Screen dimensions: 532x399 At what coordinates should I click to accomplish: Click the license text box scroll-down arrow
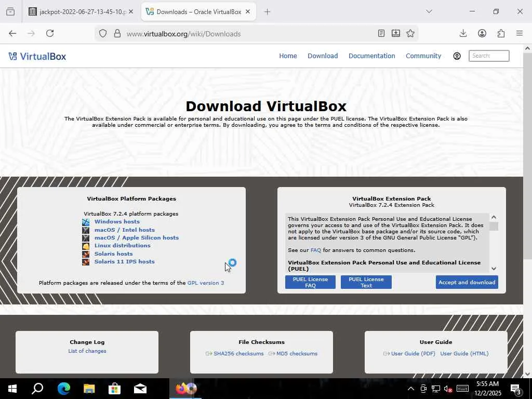tap(494, 269)
